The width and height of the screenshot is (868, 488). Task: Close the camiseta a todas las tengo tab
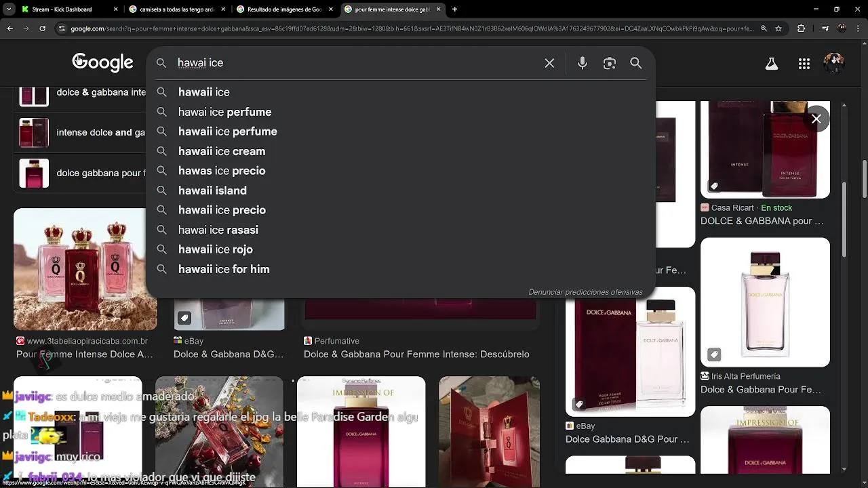click(x=222, y=9)
